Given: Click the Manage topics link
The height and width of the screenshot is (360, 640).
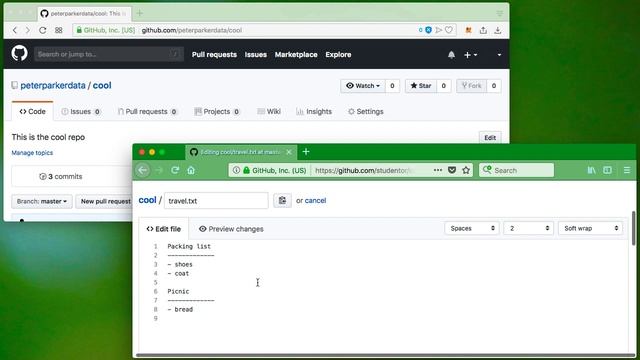Looking at the screenshot, I should 32,153.
